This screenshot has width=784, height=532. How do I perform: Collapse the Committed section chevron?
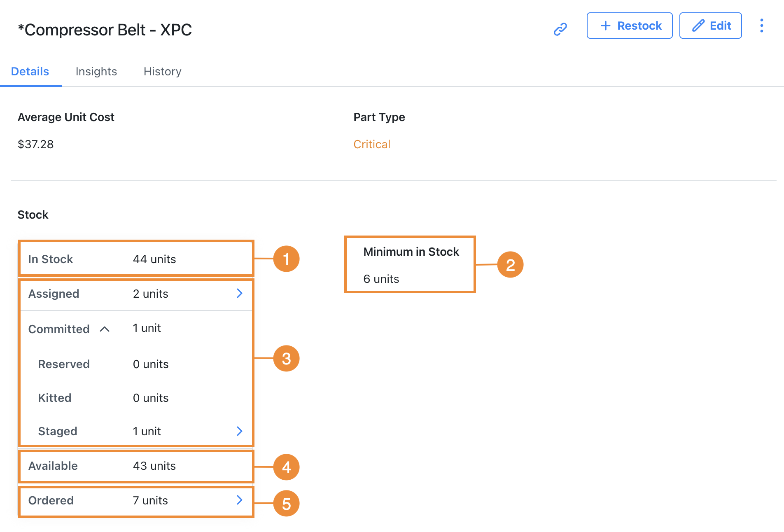(105, 329)
